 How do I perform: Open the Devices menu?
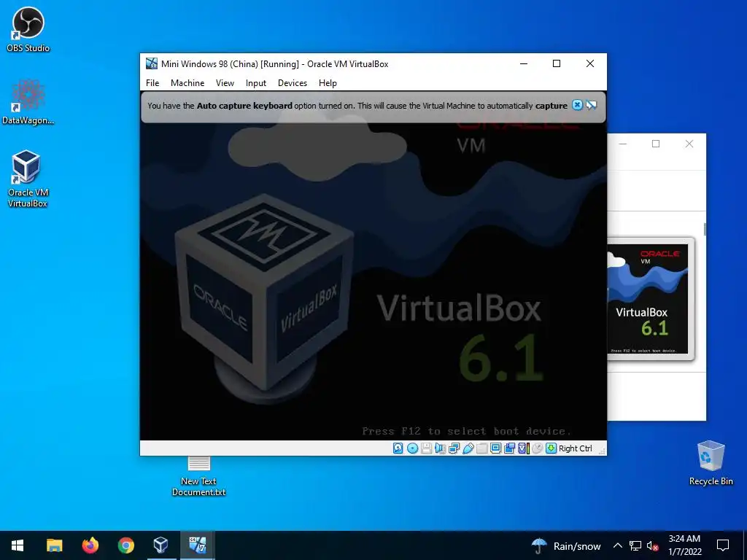292,83
